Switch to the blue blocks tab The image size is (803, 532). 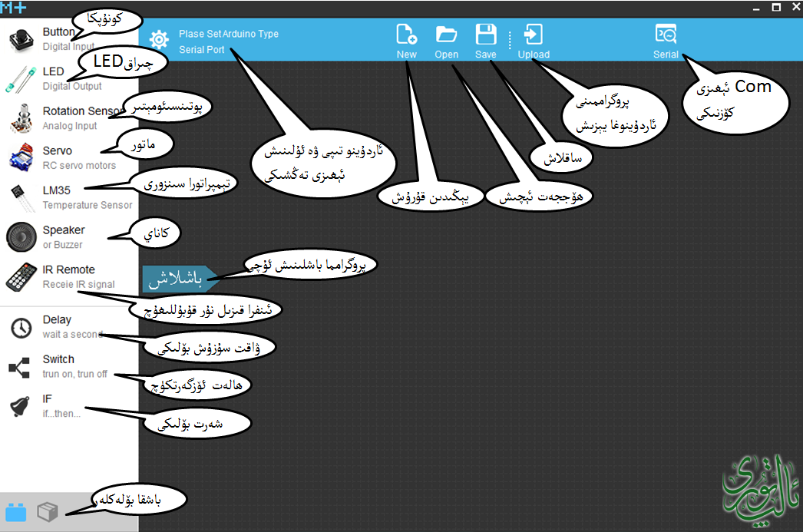16,512
